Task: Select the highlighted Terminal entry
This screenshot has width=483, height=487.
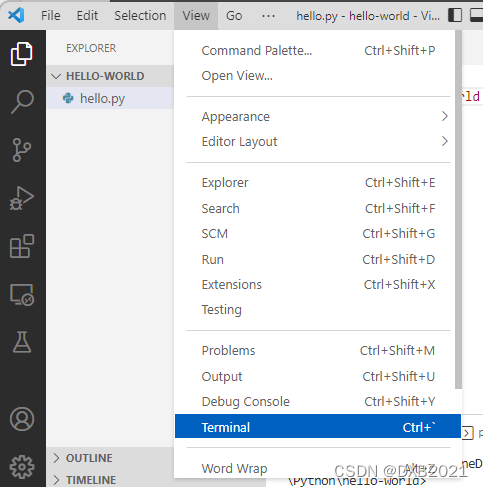Action: 318,426
